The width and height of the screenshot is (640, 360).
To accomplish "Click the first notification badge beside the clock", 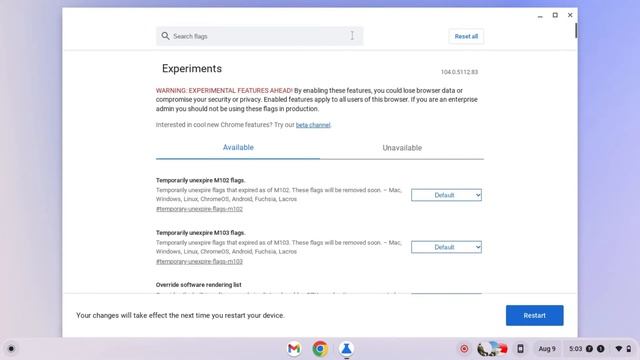I will pyautogui.click(x=589, y=349).
